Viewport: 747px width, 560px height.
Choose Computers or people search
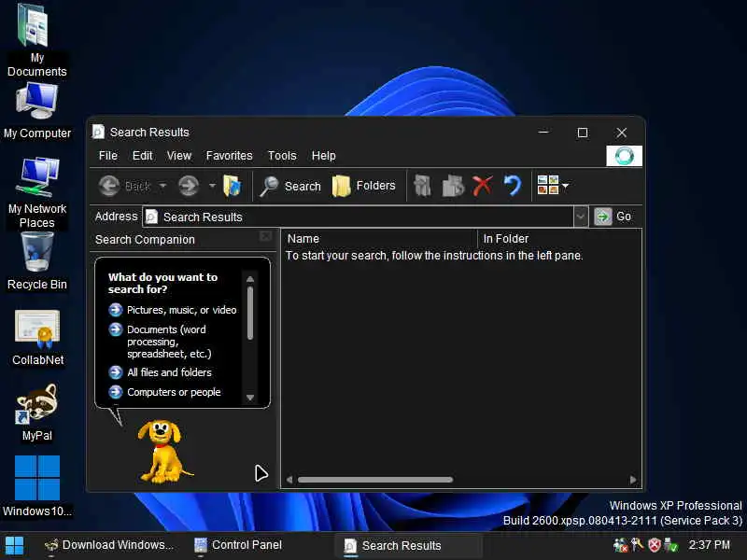click(x=165, y=392)
